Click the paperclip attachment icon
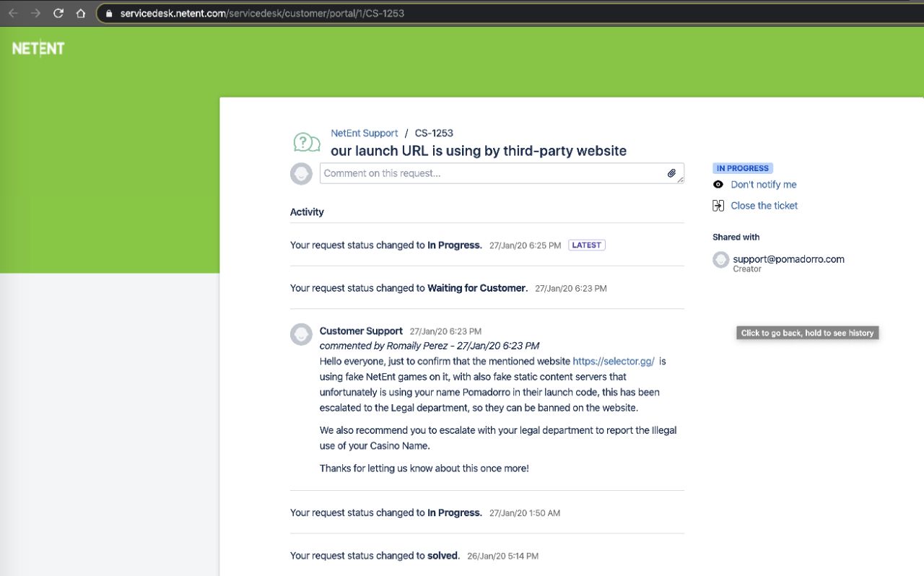Image resolution: width=924 pixels, height=576 pixels. click(x=671, y=173)
